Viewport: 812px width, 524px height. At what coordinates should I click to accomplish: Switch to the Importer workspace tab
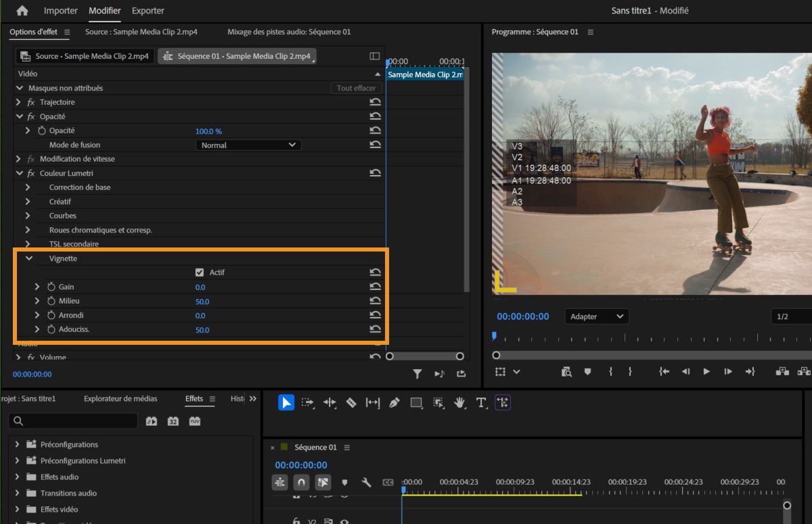tap(60, 11)
